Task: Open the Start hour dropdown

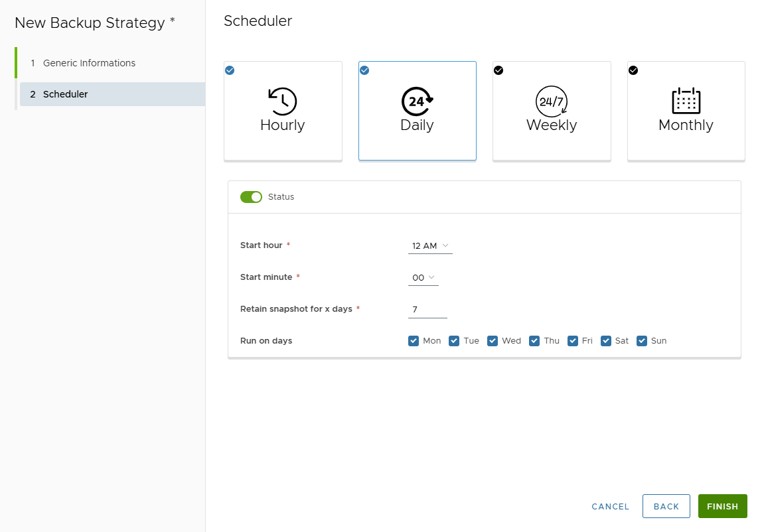Action: coord(430,246)
